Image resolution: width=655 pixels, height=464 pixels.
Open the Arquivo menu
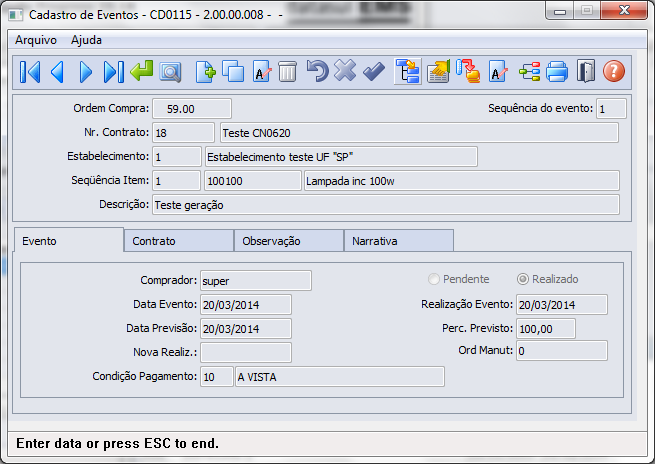(x=36, y=40)
